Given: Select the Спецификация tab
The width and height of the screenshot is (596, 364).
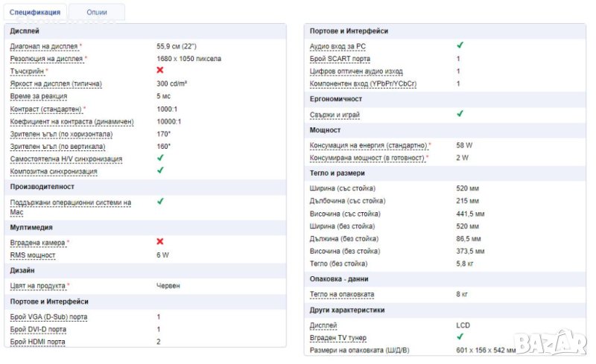Looking at the screenshot, I should [35, 13].
